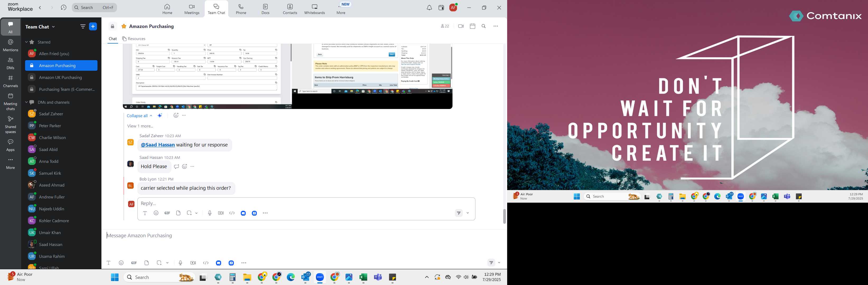Image resolution: width=868 pixels, height=285 pixels.
Task: Open Allen Fried (you) chat
Action: pyautogui.click(x=61, y=54)
